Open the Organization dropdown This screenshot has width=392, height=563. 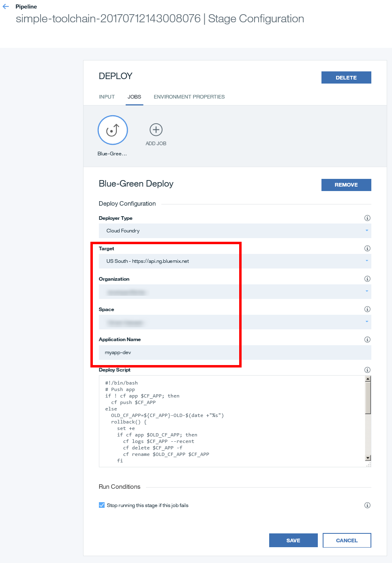[235, 292]
